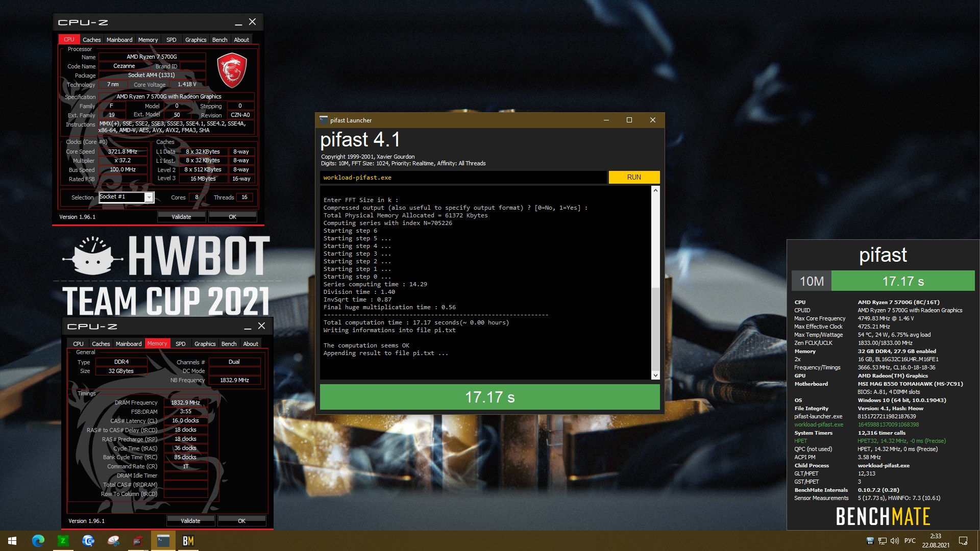980x551 pixels.
Task: Click the pifast output scrollbar down arrow
Action: click(655, 375)
